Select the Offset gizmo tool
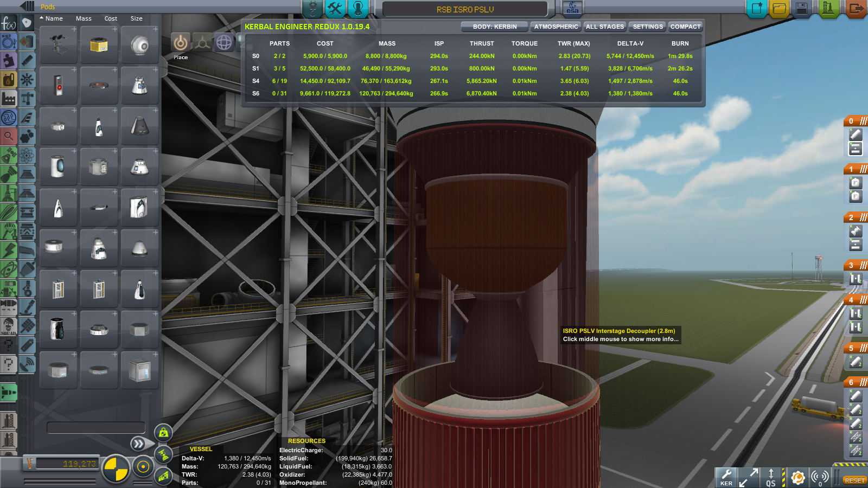Viewport: 868px width, 488px height. pos(202,42)
